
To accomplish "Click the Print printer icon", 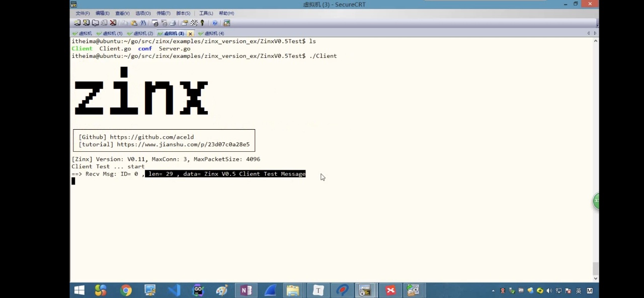I will point(173,23).
